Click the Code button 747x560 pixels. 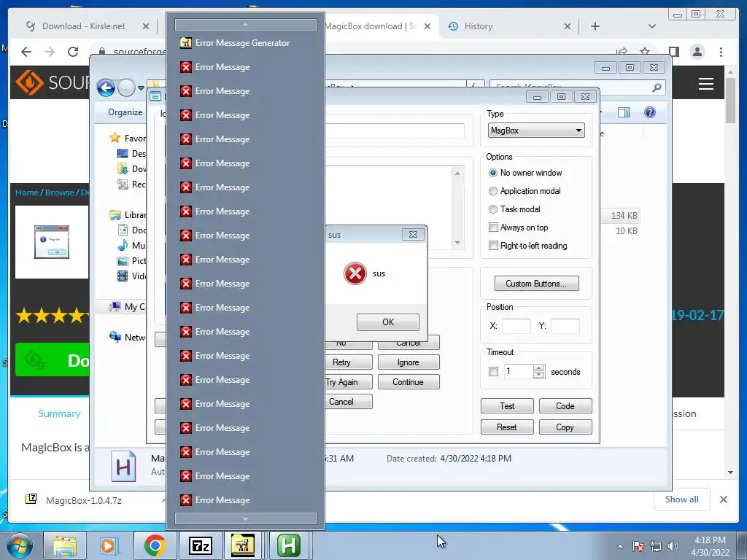(565, 406)
